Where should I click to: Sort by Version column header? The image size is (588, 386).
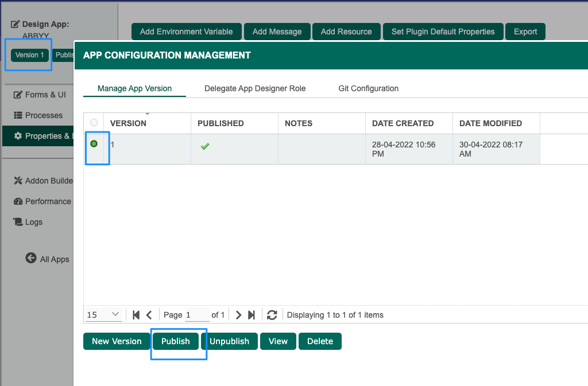tap(128, 123)
